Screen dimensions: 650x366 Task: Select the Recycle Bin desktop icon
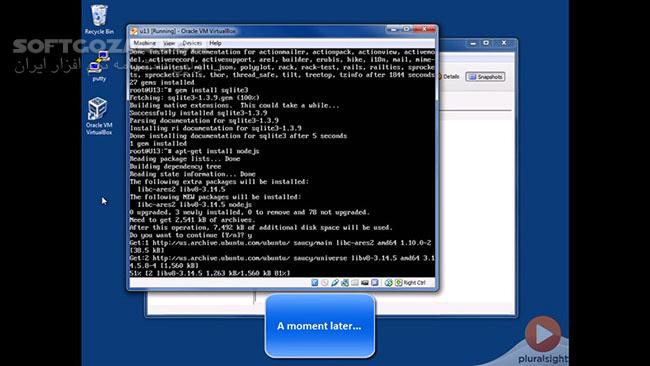coord(99,19)
